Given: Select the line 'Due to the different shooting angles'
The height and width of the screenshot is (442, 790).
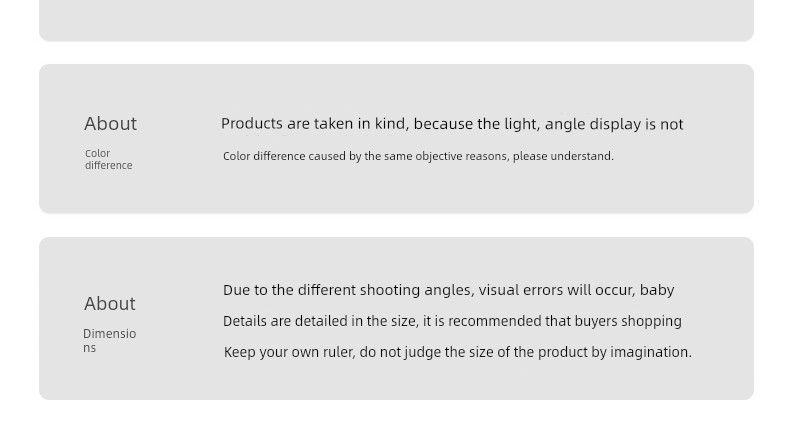Looking at the screenshot, I should click(448, 290).
